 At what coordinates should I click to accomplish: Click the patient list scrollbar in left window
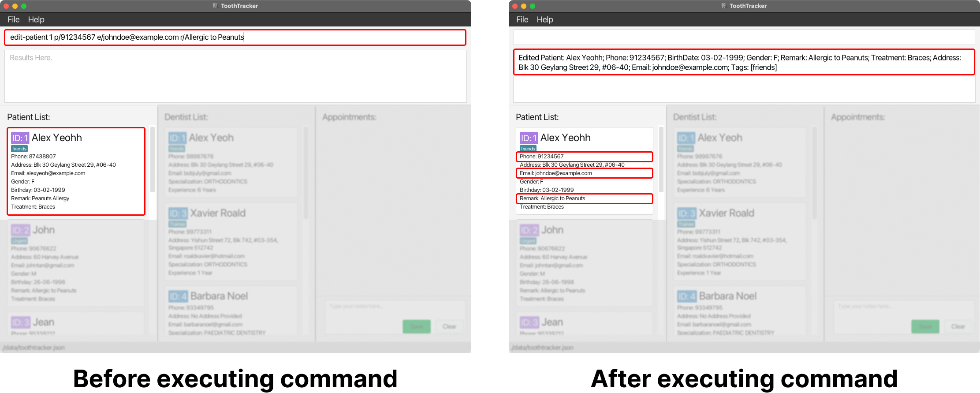153,160
